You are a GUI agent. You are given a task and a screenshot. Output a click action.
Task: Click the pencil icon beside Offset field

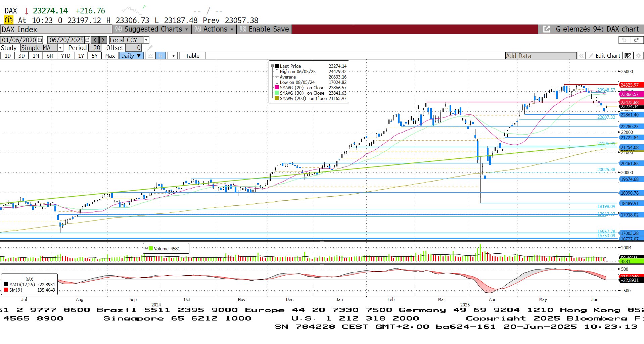(x=150, y=48)
